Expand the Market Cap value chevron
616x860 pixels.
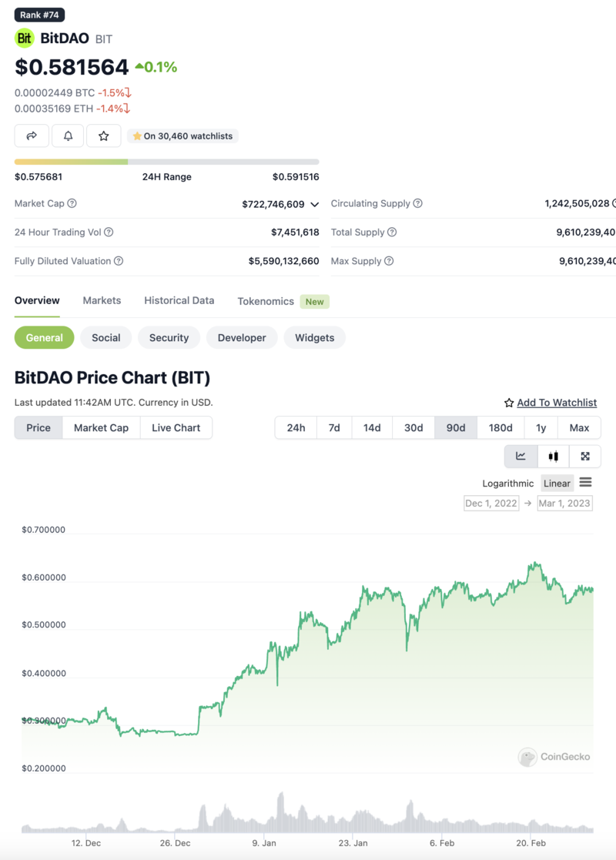tap(314, 204)
